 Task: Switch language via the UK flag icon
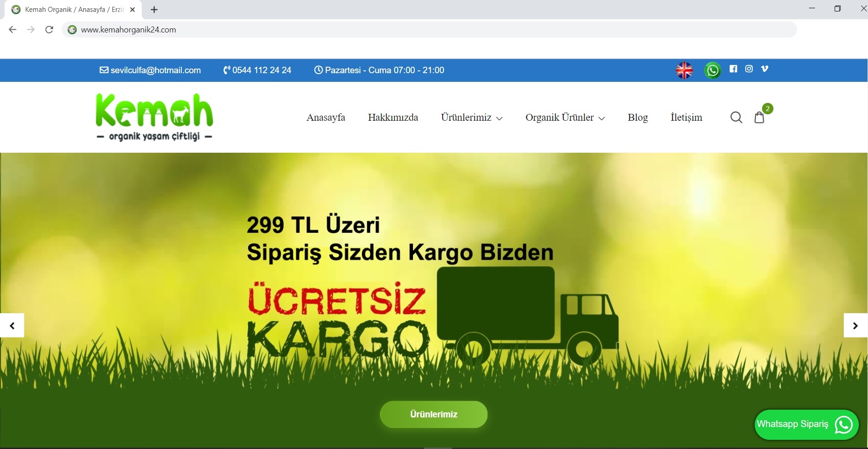click(x=684, y=70)
